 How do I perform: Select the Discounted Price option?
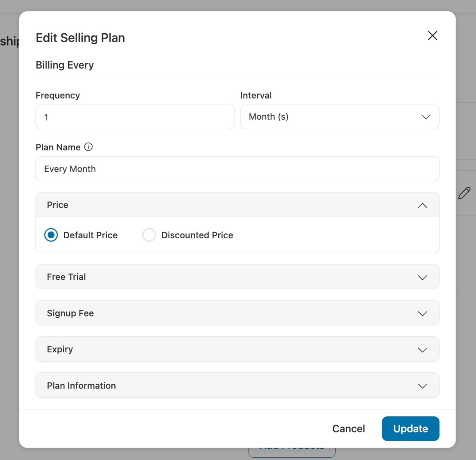(x=149, y=235)
